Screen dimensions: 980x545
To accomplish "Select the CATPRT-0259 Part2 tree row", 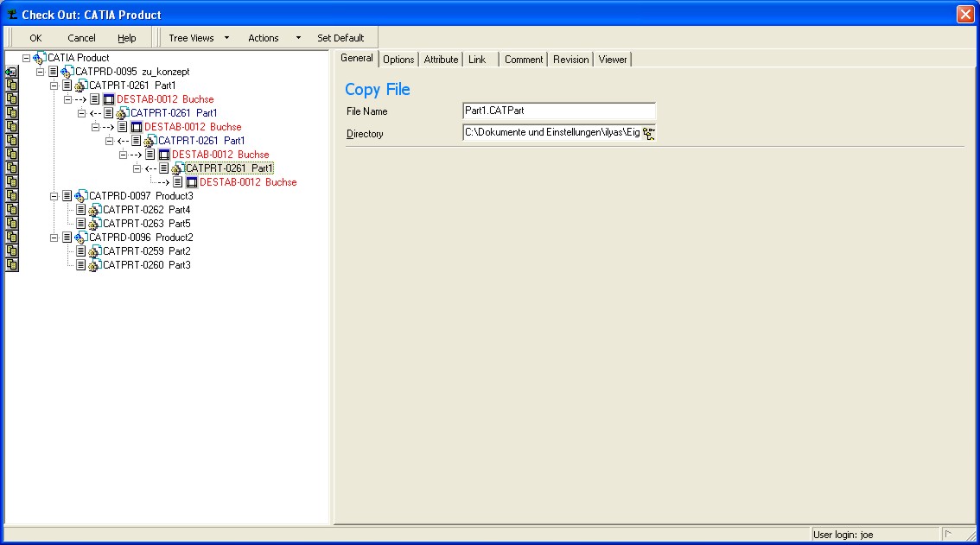I will click(146, 251).
